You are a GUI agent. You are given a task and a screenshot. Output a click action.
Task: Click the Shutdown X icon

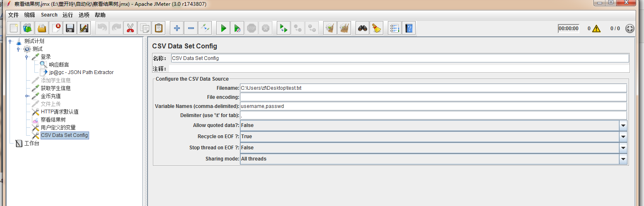(x=266, y=28)
